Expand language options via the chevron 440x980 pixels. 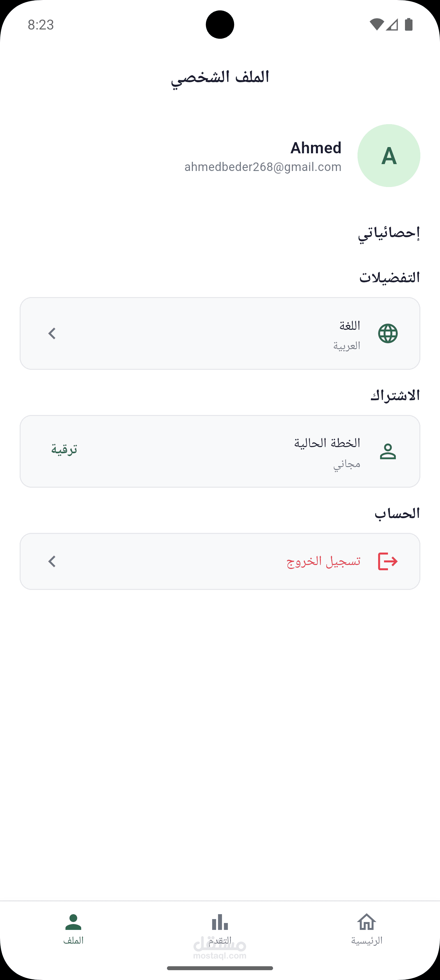52,334
